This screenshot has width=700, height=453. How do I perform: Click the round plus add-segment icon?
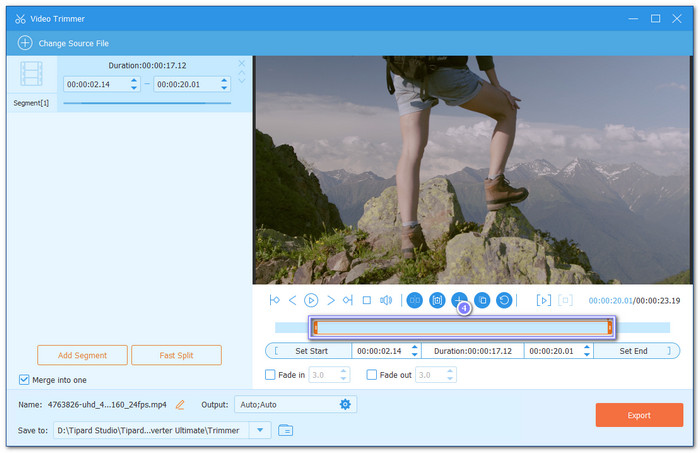tap(458, 299)
